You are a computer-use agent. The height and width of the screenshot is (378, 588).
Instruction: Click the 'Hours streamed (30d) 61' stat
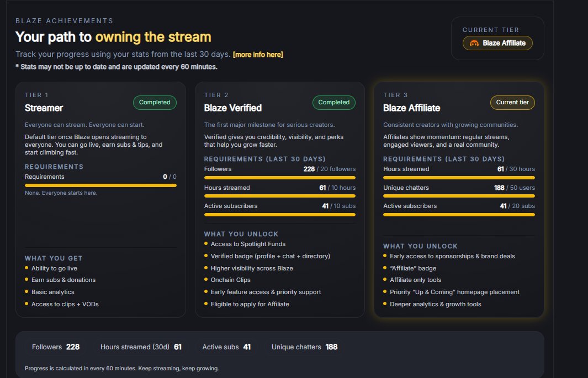tap(141, 347)
